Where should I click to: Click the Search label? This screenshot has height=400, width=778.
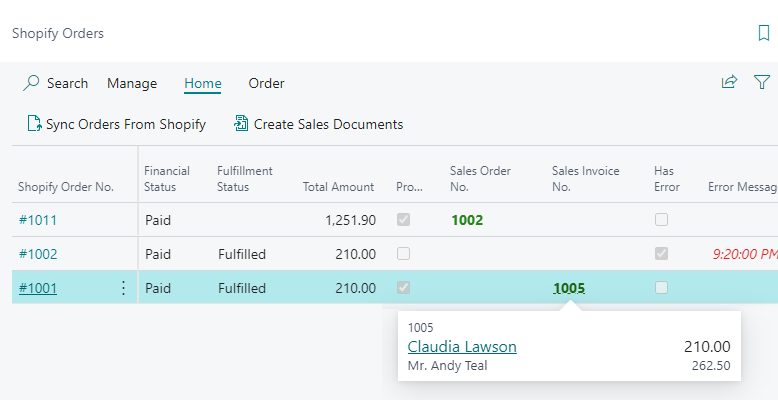click(x=67, y=83)
